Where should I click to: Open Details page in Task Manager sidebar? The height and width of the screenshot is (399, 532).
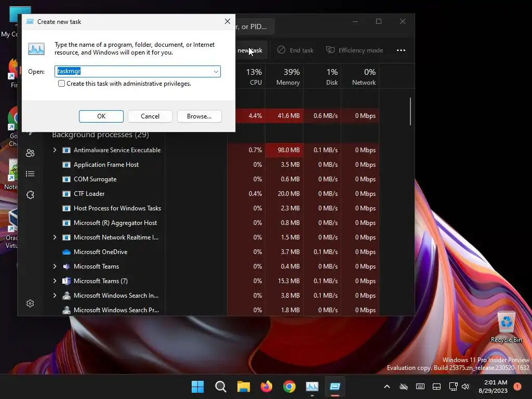tap(30, 174)
